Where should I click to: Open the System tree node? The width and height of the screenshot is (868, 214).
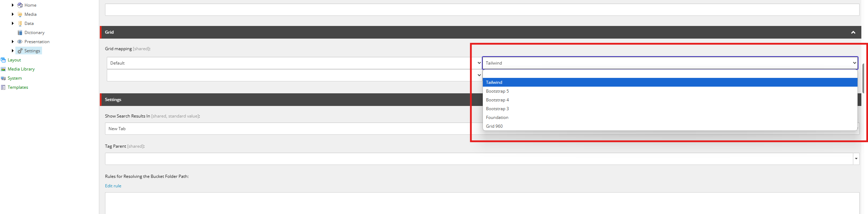coord(15,78)
